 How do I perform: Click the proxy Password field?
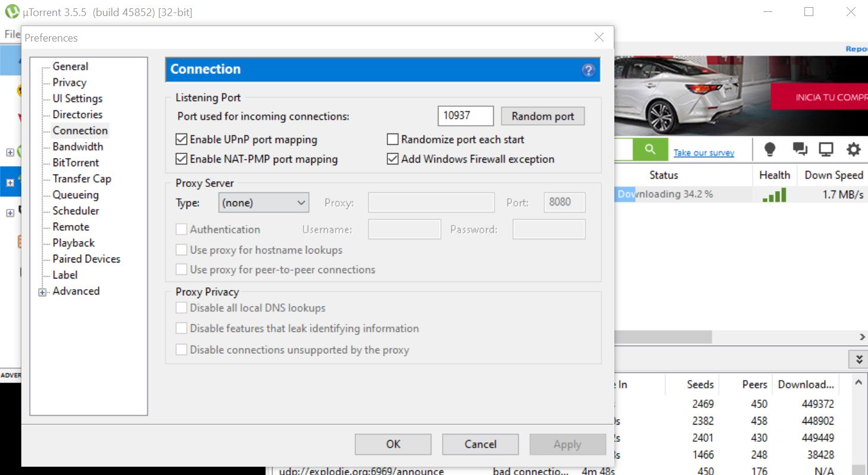coord(549,229)
